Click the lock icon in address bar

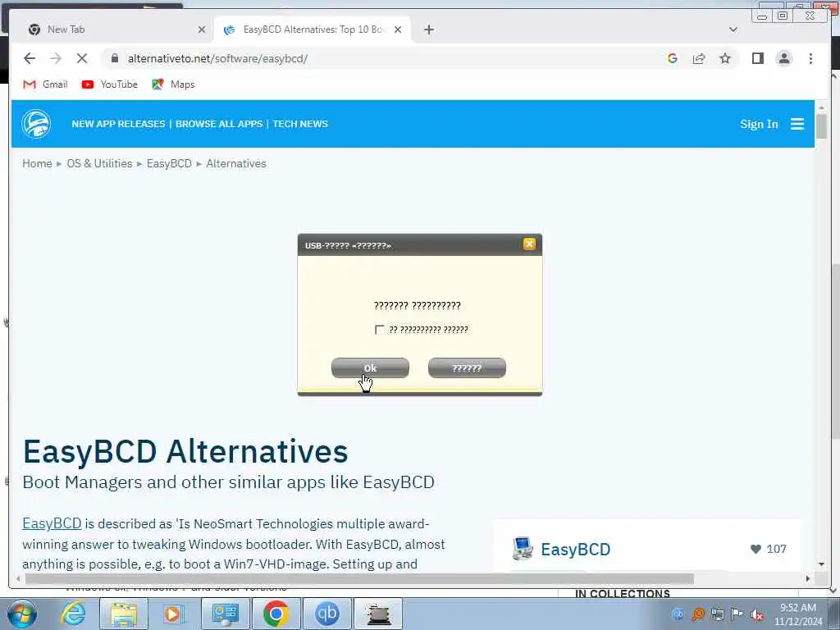click(x=114, y=58)
